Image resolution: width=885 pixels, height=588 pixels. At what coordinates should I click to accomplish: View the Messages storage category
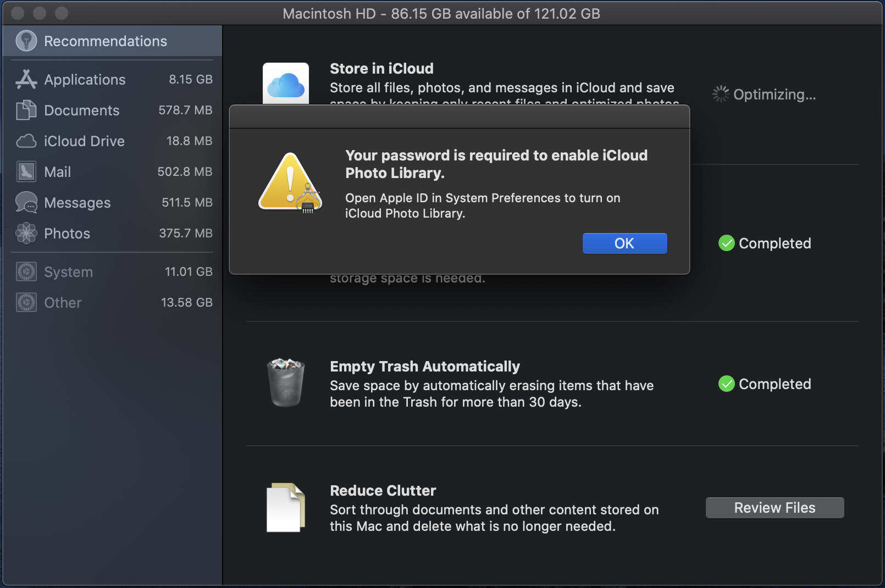pyautogui.click(x=112, y=203)
